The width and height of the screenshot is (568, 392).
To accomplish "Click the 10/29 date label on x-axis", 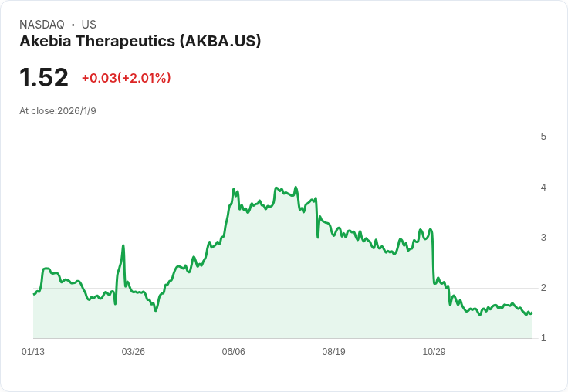I will [434, 352].
